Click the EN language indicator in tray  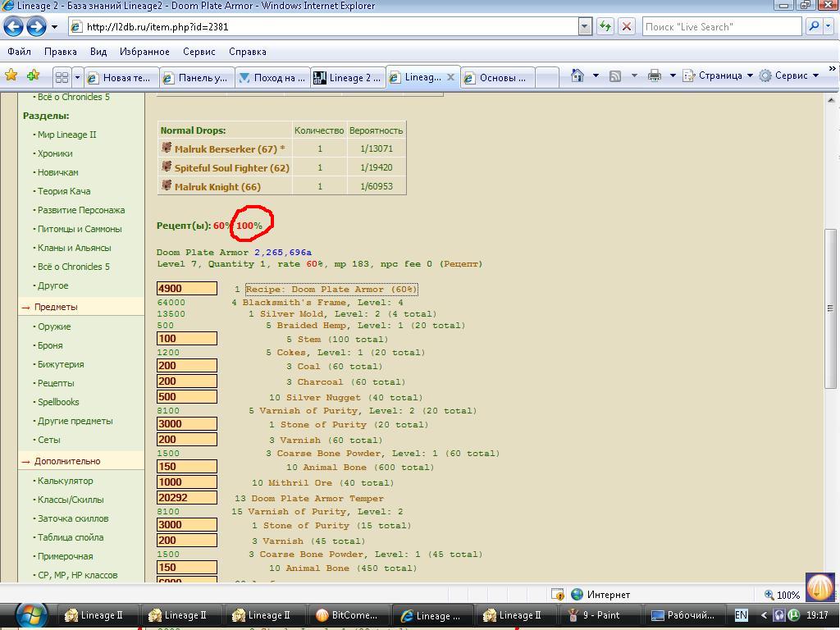741,615
